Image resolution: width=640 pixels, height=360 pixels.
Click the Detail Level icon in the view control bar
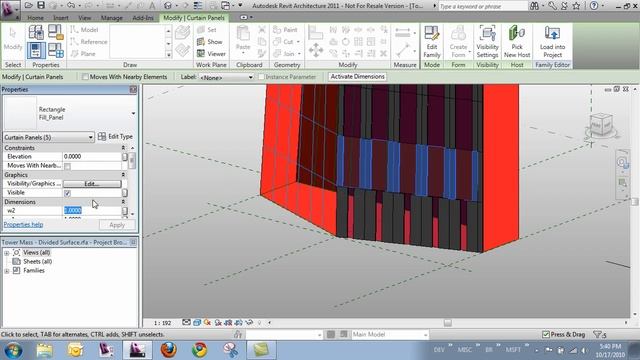click(187, 322)
